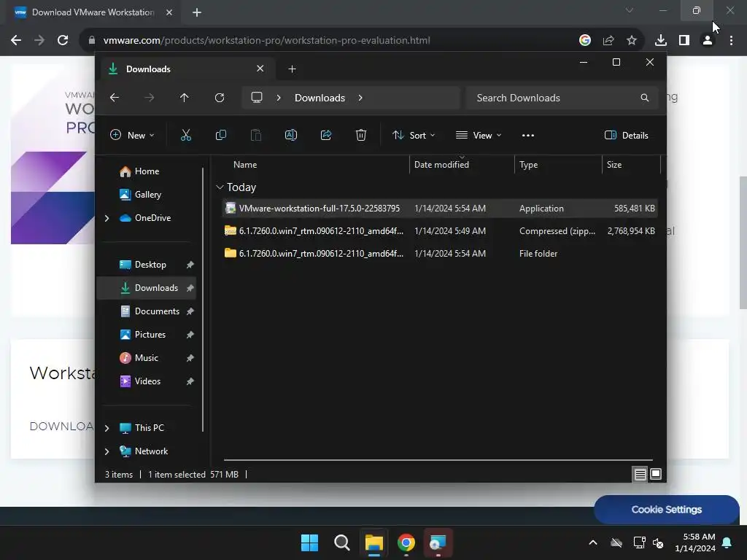The width and height of the screenshot is (747, 560).
Task: Open taskbar Search
Action: [342, 542]
